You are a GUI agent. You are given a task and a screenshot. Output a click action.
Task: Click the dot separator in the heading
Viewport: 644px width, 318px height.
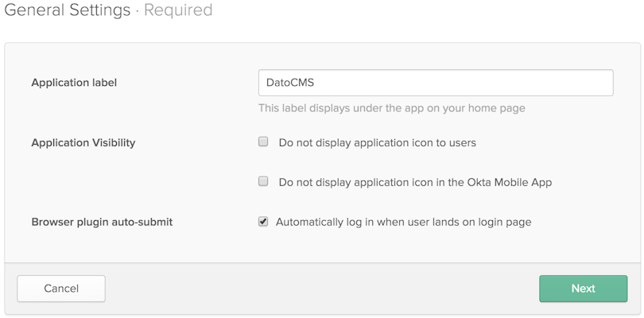[x=138, y=10]
